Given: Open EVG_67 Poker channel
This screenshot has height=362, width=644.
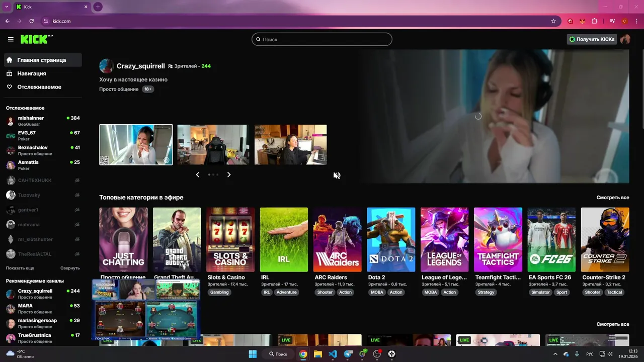Looking at the screenshot, I should [43, 135].
